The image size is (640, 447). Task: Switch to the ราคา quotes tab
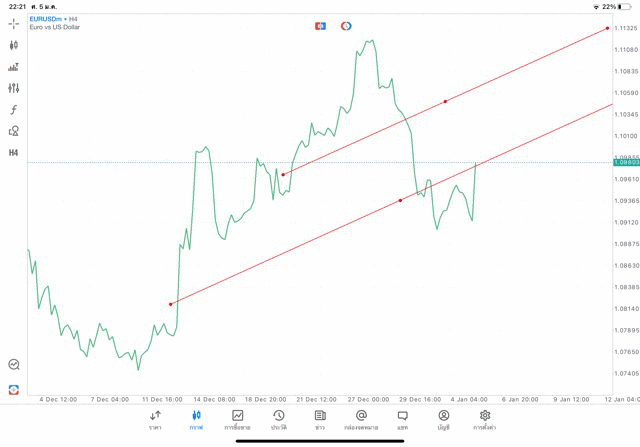coord(155,419)
